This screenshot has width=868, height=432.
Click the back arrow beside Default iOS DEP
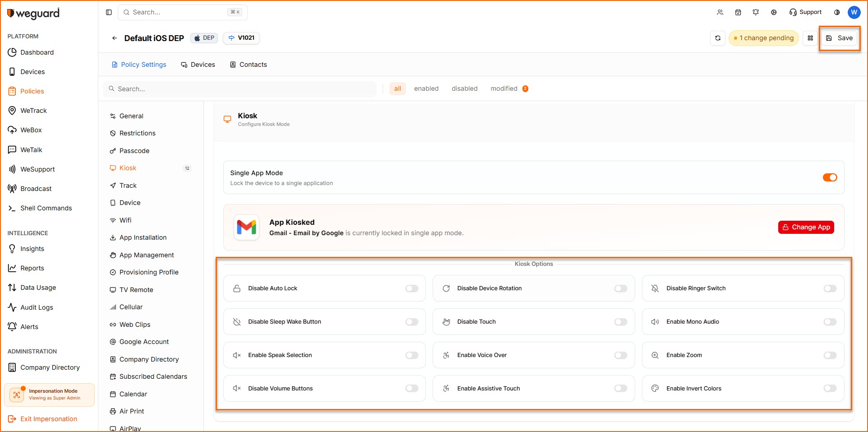(115, 38)
